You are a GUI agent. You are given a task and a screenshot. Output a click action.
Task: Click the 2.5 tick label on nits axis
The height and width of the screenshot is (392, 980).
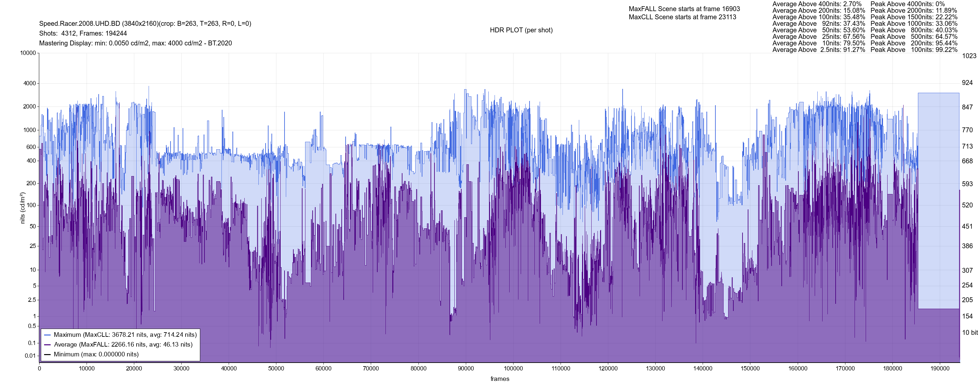(x=32, y=300)
